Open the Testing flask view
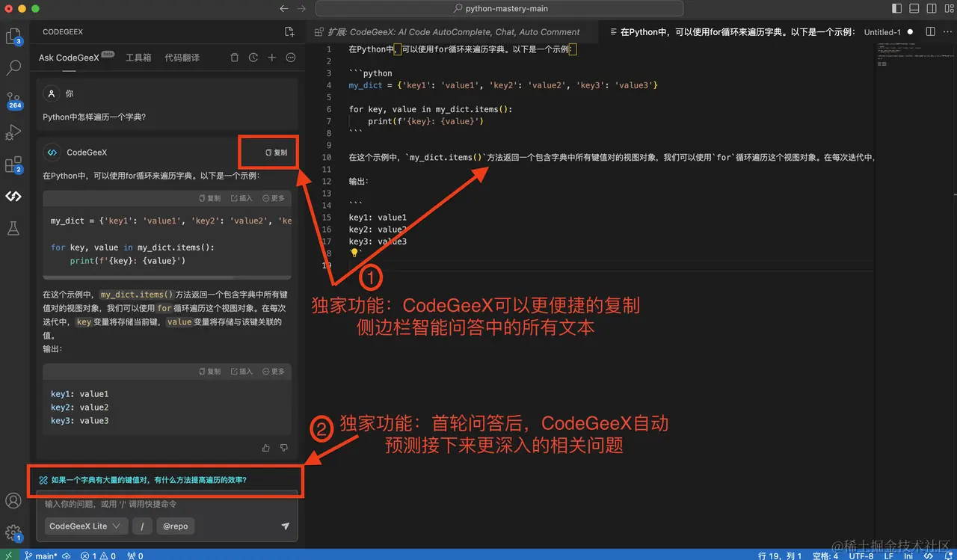957x560 pixels. click(13, 229)
